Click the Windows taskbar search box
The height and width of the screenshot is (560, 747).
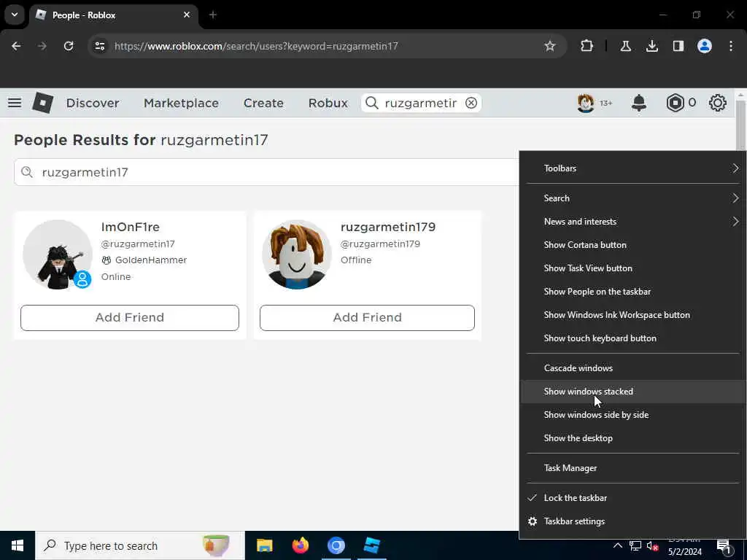[140, 545]
